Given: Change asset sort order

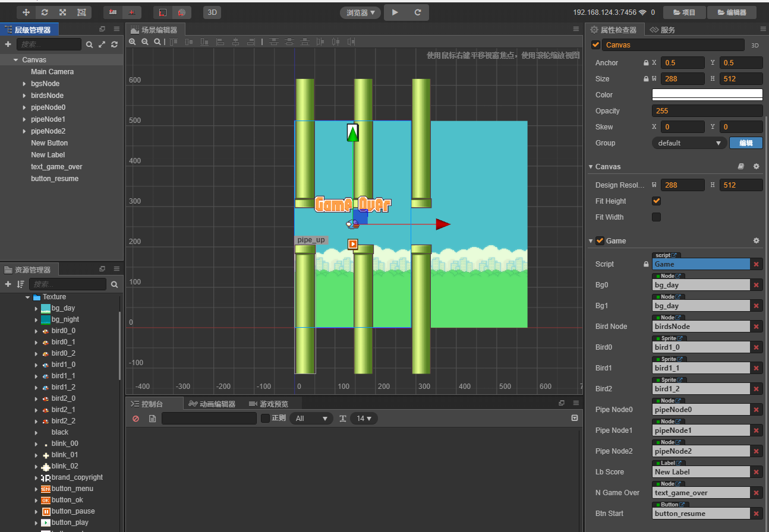Looking at the screenshot, I should pos(21,284).
